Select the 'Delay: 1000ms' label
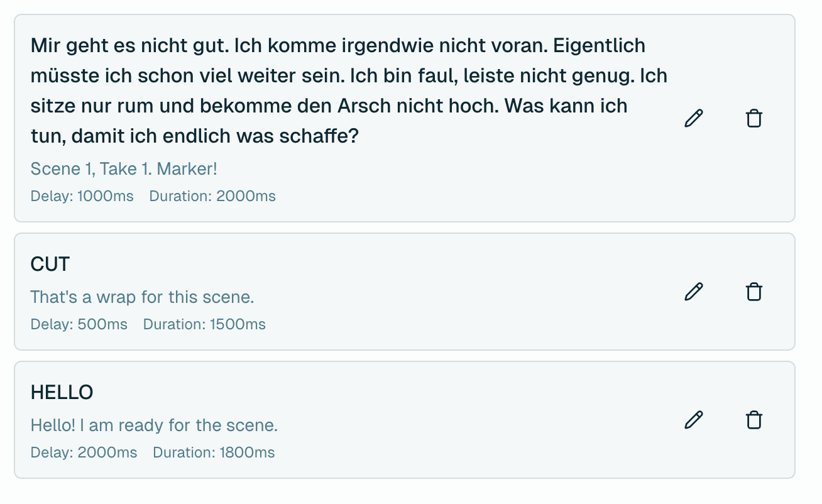 (x=82, y=196)
